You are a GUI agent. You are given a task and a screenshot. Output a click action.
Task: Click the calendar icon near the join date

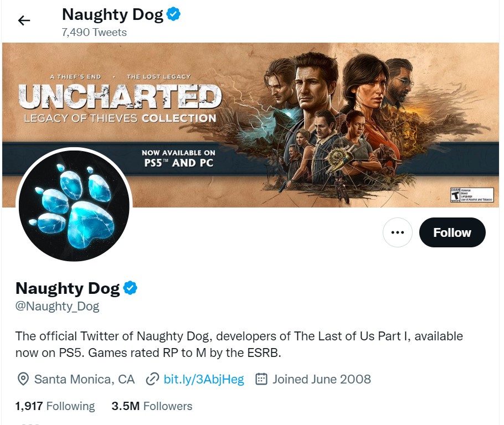tap(261, 379)
